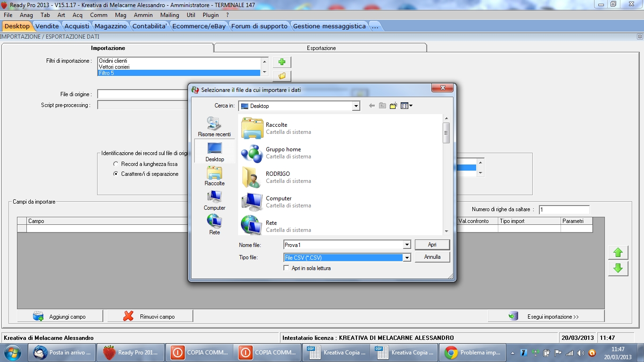Screen dimensions: 644x362
Task: Select Rete in the file list
Action: click(276, 226)
